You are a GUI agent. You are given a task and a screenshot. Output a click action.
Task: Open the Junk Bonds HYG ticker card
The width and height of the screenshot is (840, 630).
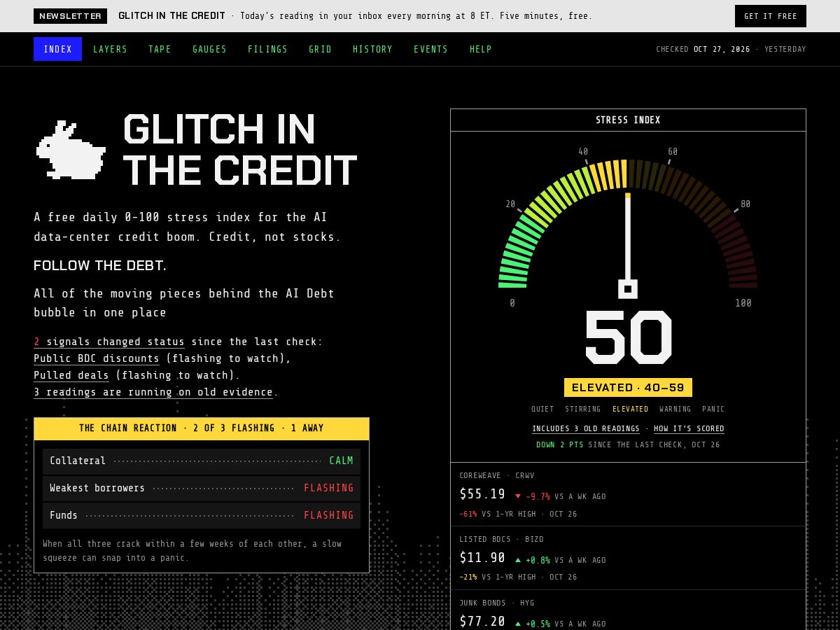(628, 610)
